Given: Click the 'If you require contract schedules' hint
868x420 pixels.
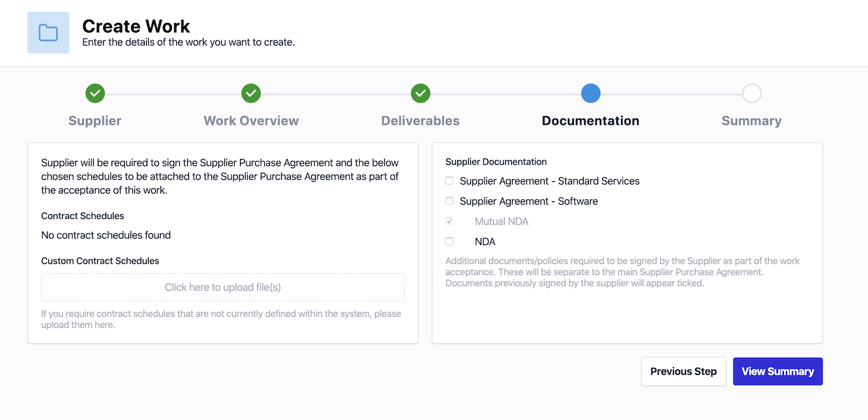Looking at the screenshot, I should [221, 319].
